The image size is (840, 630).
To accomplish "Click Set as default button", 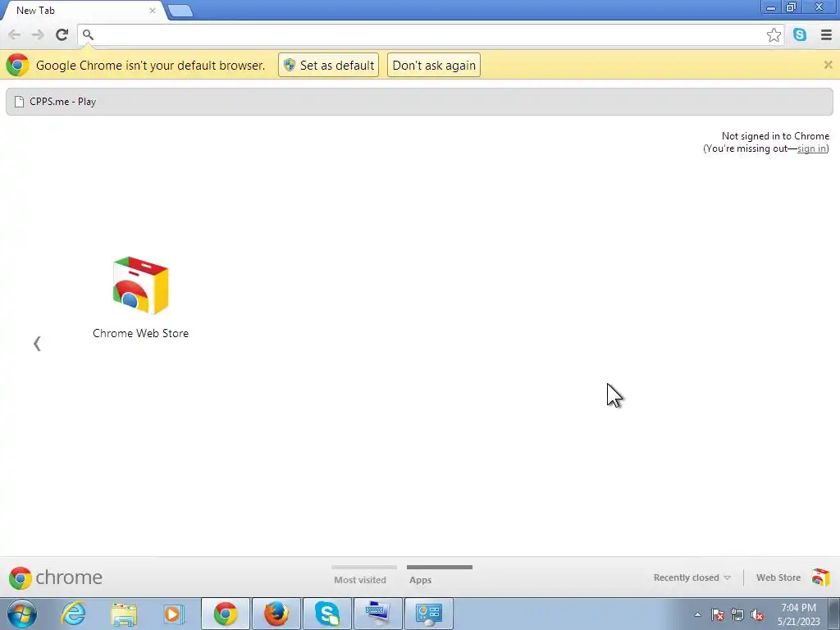I will 328,65.
